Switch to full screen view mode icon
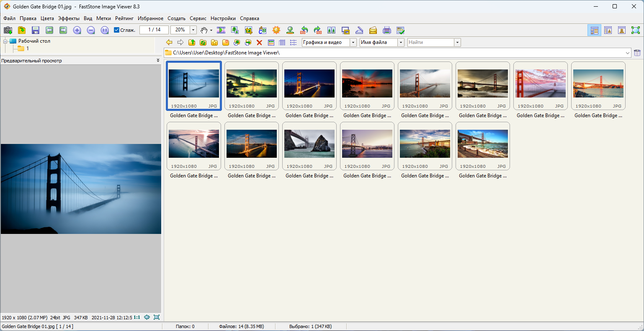Image resolution: width=644 pixels, height=331 pixels. pyautogui.click(x=636, y=30)
